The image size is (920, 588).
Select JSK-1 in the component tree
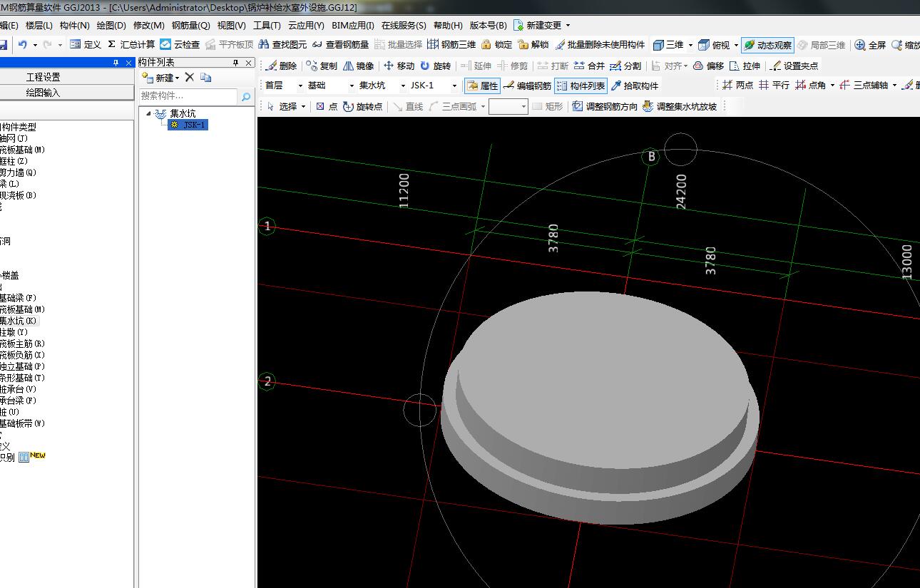188,125
